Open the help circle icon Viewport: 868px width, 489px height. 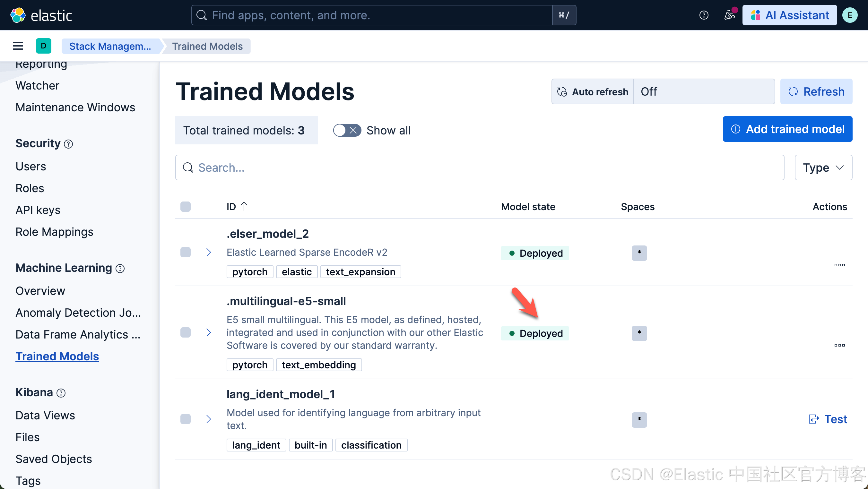[704, 15]
